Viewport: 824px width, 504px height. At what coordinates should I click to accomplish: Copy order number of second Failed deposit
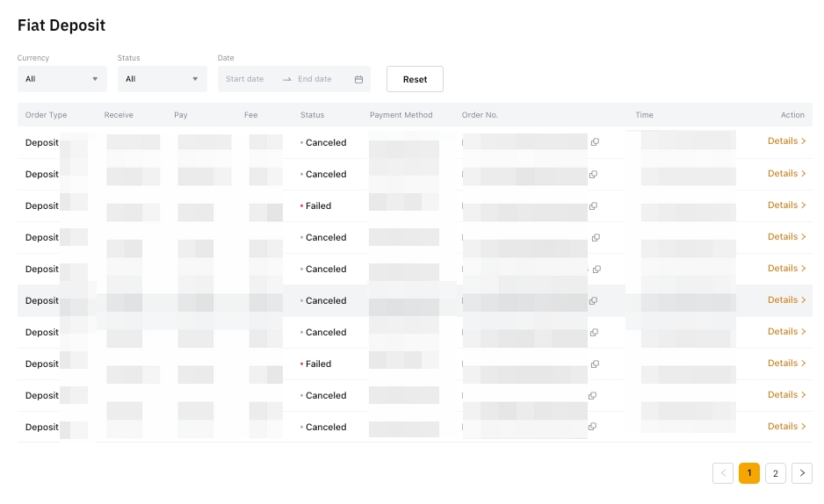pos(595,364)
